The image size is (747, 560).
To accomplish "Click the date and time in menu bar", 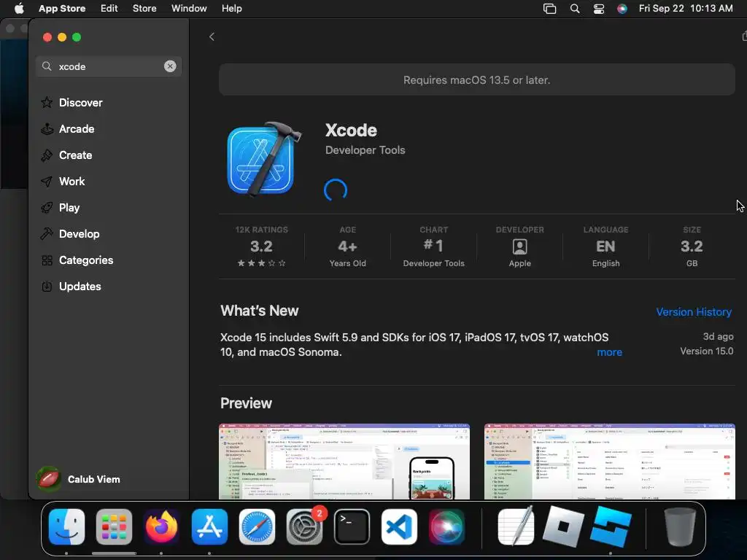I will coord(686,8).
